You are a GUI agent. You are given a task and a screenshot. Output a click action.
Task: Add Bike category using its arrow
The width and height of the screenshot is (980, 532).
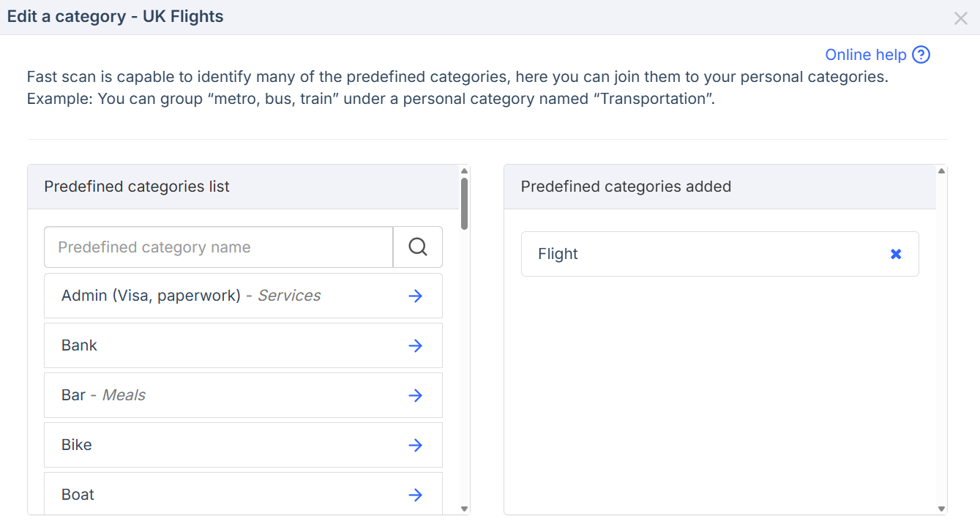point(415,445)
